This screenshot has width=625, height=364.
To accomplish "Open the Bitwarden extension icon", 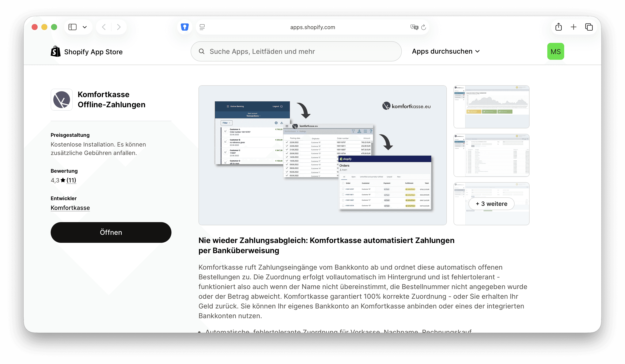I will 185,27.
